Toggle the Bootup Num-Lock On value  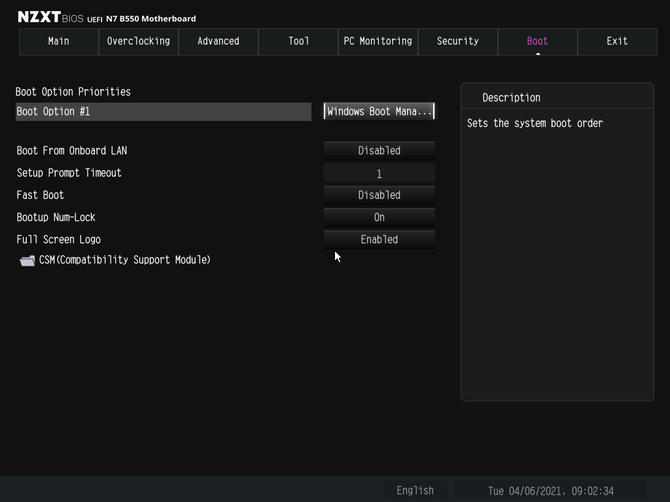click(x=379, y=217)
